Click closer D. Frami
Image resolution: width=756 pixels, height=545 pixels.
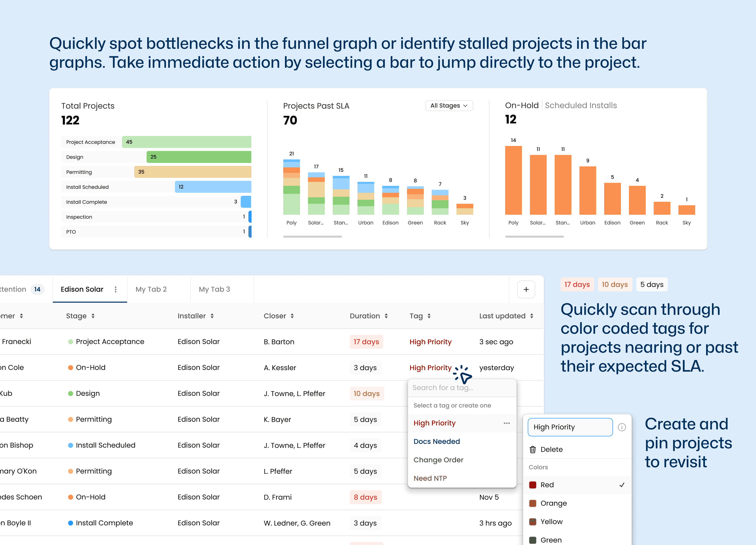[x=277, y=497]
